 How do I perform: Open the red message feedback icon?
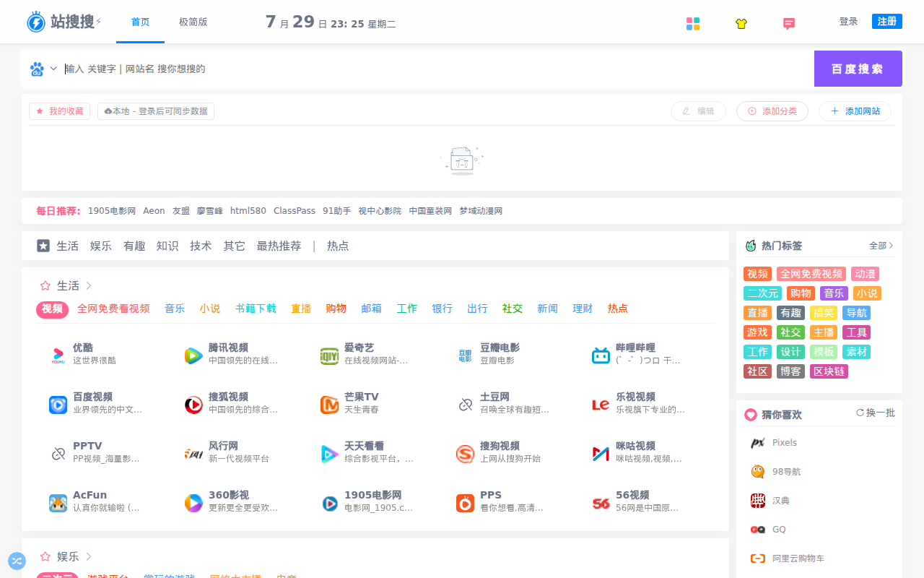coord(789,24)
